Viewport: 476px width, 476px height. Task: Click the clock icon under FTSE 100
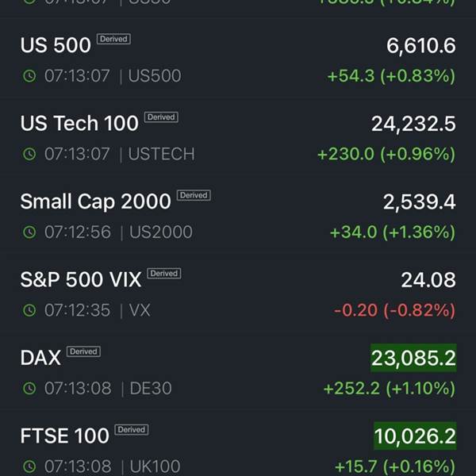29,466
